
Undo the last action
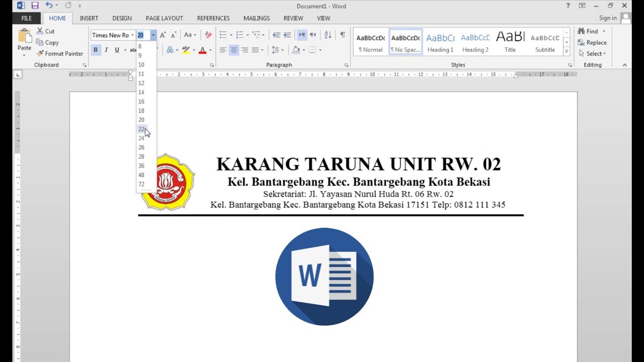[49, 6]
